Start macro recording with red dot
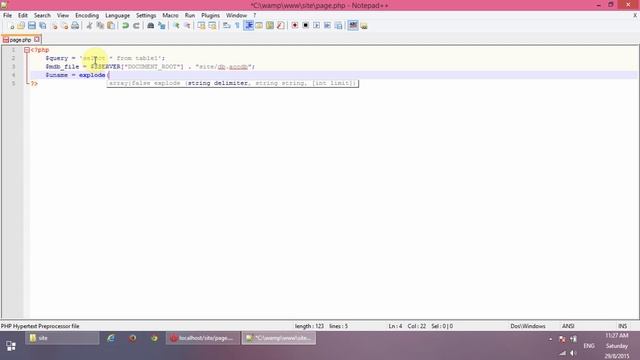Viewport: 640px width, 360px height. (294, 26)
